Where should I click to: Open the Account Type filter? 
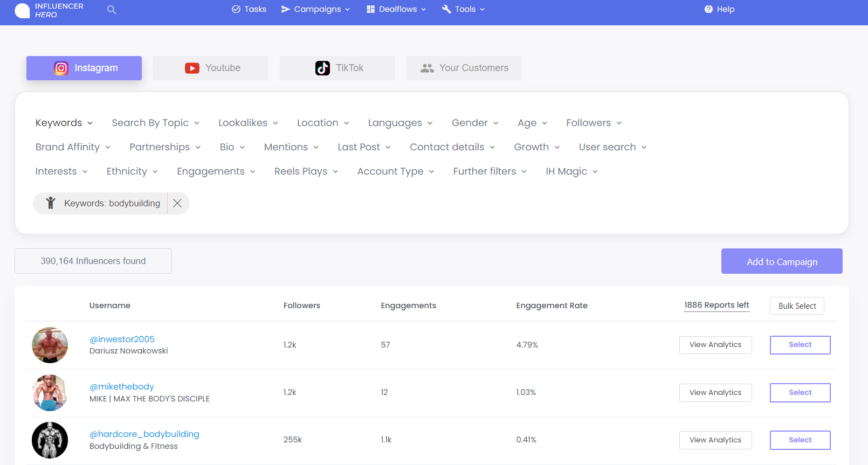[395, 171]
